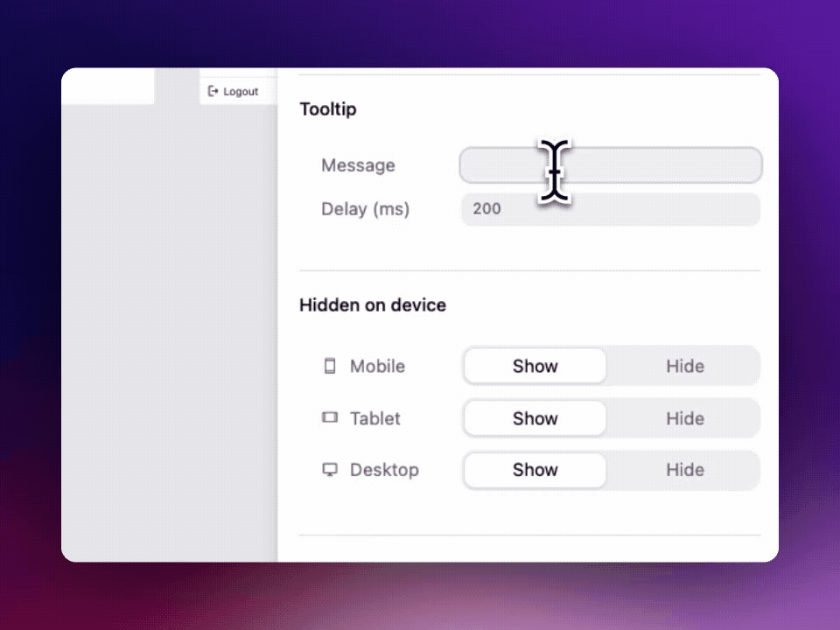Hide the component on Mobile

pyautogui.click(x=684, y=367)
